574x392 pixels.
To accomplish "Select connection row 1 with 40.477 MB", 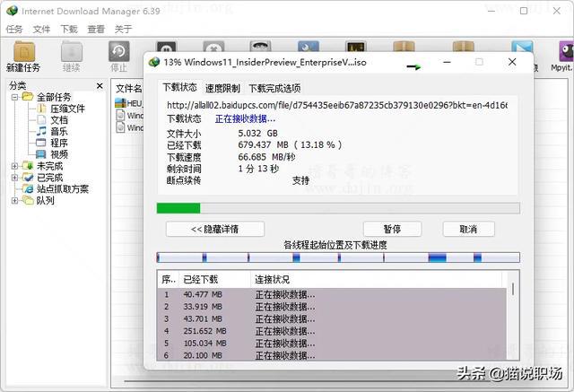I will (332, 294).
